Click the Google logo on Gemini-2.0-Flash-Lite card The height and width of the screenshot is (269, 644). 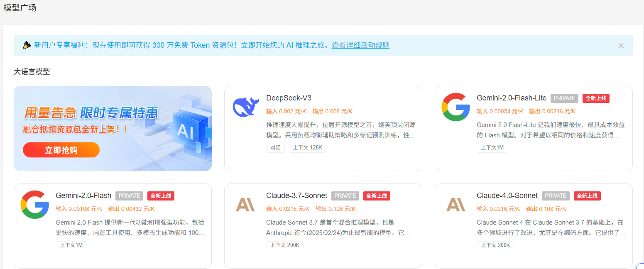(456, 107)
